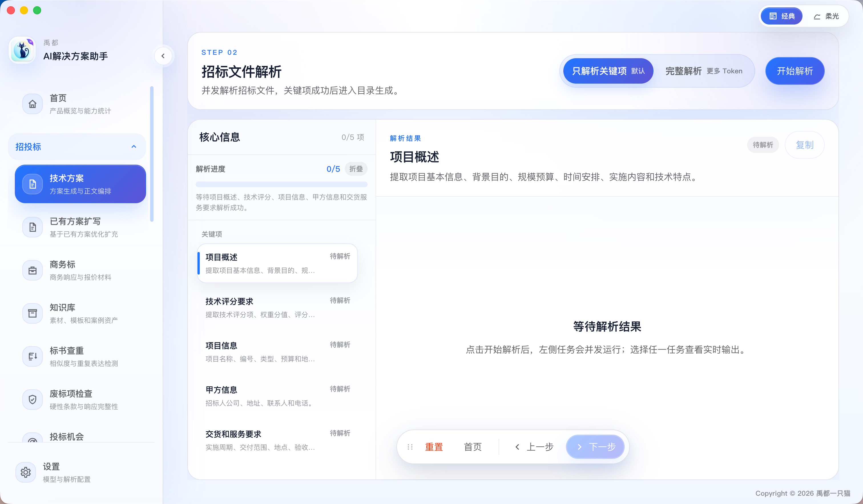Click the 待解析 status badge near 复制
Viewport: 863px width, 504px height.
tap(763, 145)
